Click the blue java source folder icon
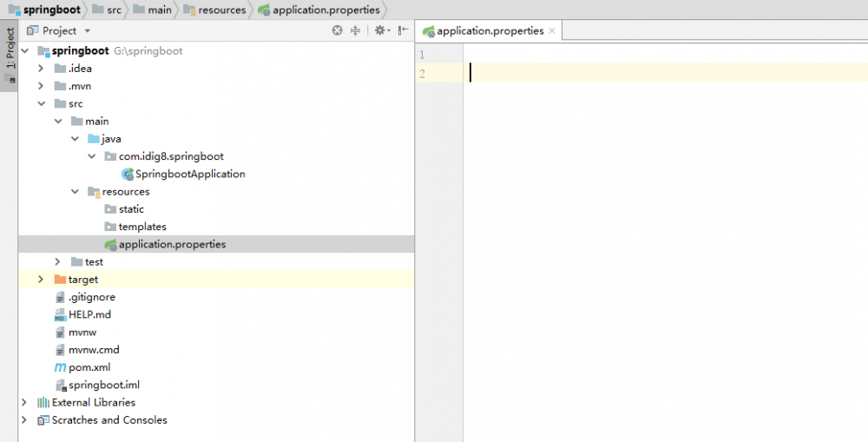 tap(94, 139)
